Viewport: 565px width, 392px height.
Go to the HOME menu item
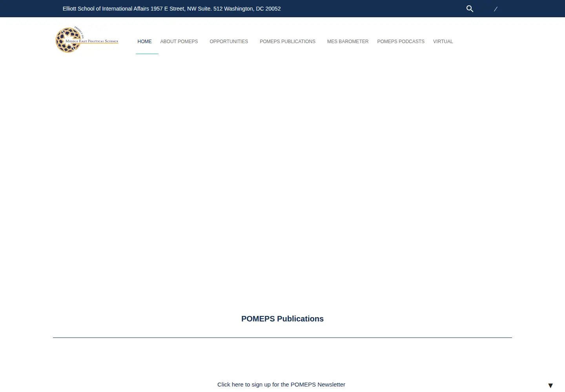click(x=144, y=42)
